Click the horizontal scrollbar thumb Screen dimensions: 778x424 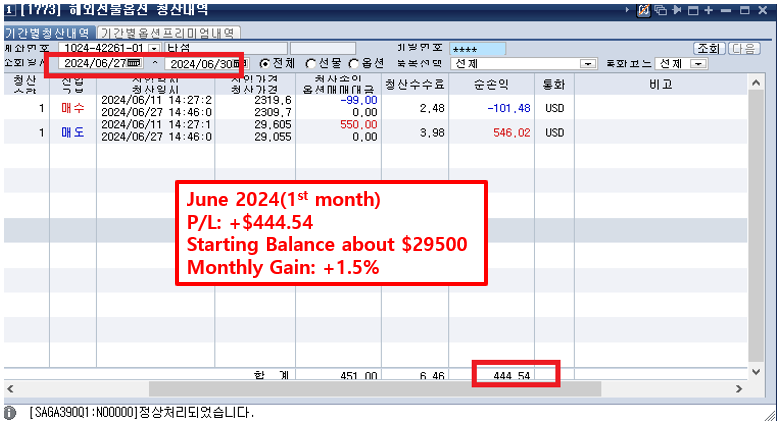(375, 388)
